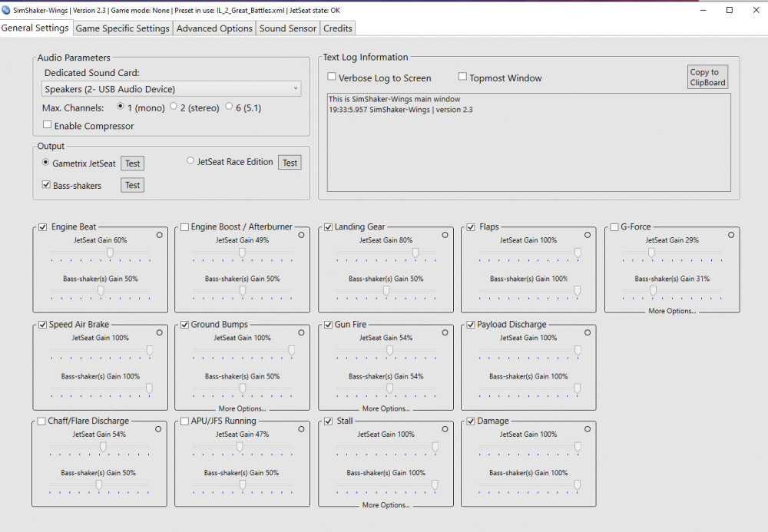Click Stall effect indicator circle
768x532 pixels.
click(x=445, y=428)
